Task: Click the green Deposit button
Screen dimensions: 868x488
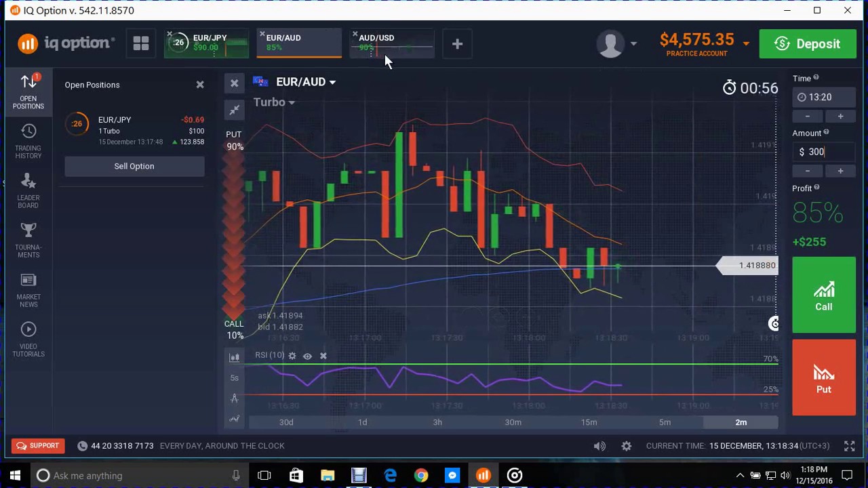Action: 808,44
